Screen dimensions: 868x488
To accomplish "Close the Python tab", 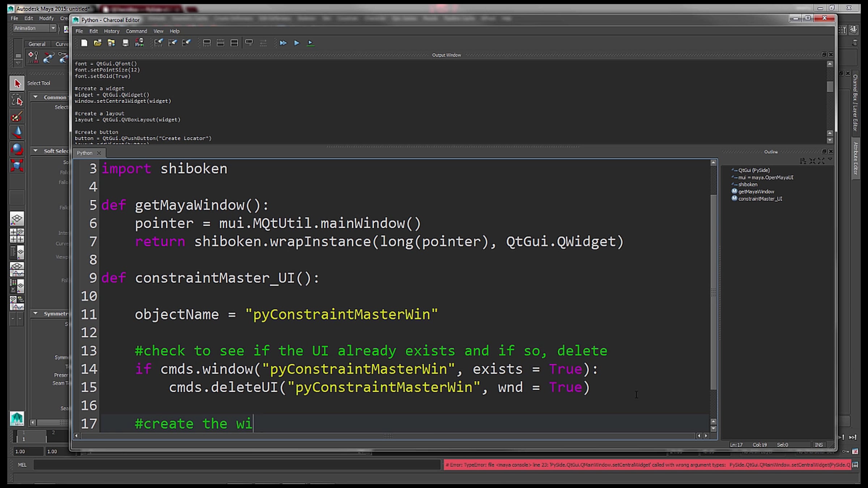I will coord(99,153).
